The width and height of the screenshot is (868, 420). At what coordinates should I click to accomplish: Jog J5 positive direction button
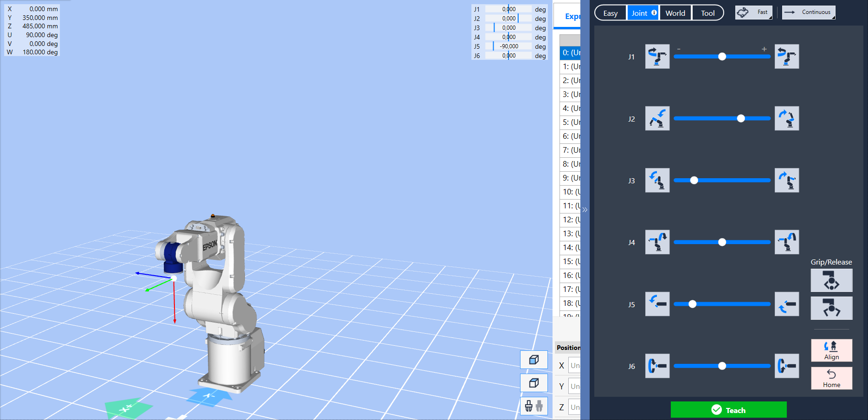coord(787,304)
